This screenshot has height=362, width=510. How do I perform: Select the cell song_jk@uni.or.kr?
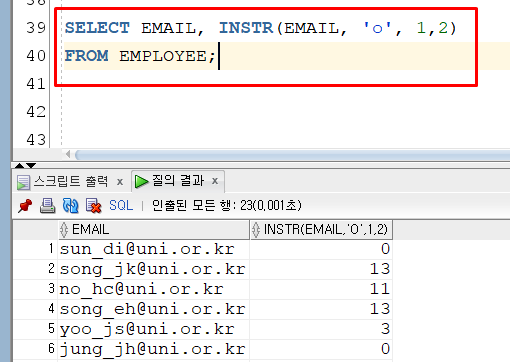(x=154, y=269)
